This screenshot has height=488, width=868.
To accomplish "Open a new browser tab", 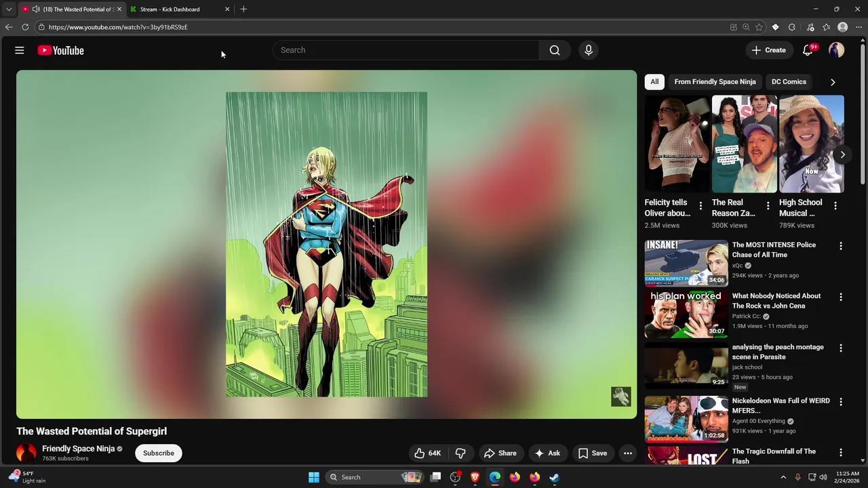I will point(243,9).
